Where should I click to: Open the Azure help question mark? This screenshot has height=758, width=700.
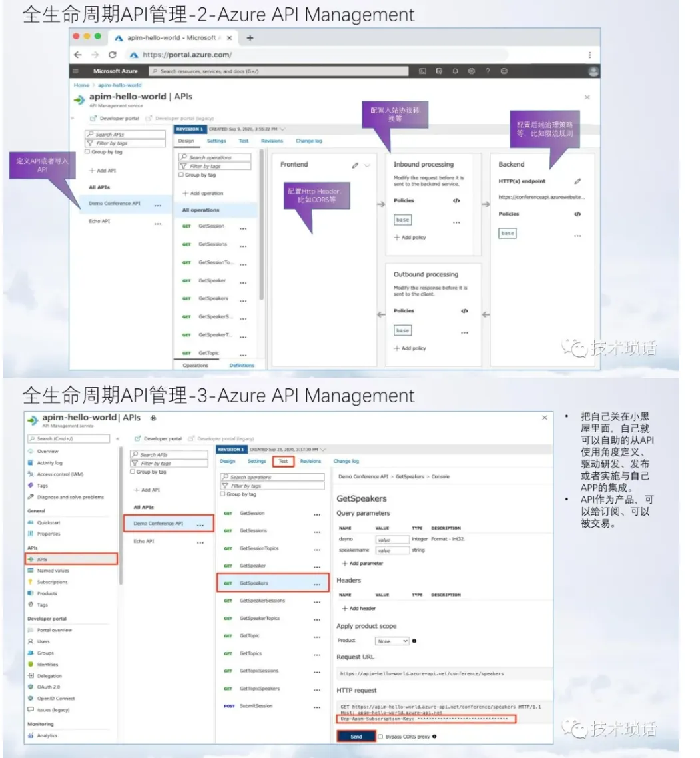(x=488, y=71)
